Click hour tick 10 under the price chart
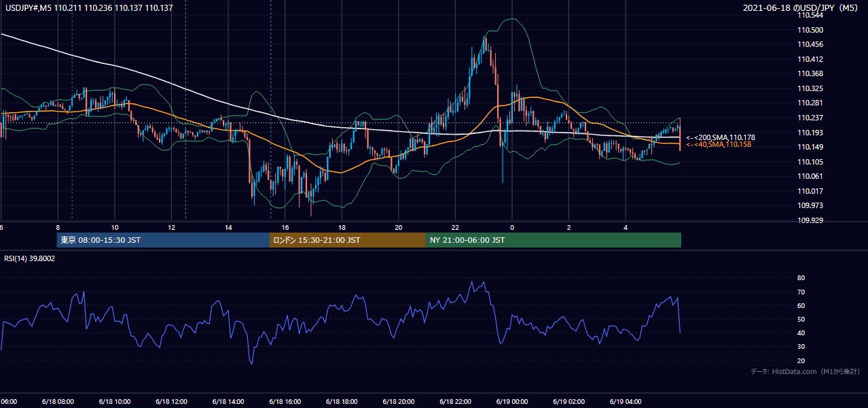This screenshot has width=868, height=408. [x=115, y=227]
